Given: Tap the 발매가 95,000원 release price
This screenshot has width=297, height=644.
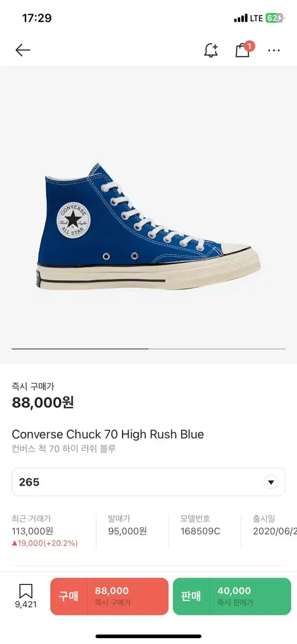Looking at the screenshot, I should pyautogui.click(x=127, y=525).
